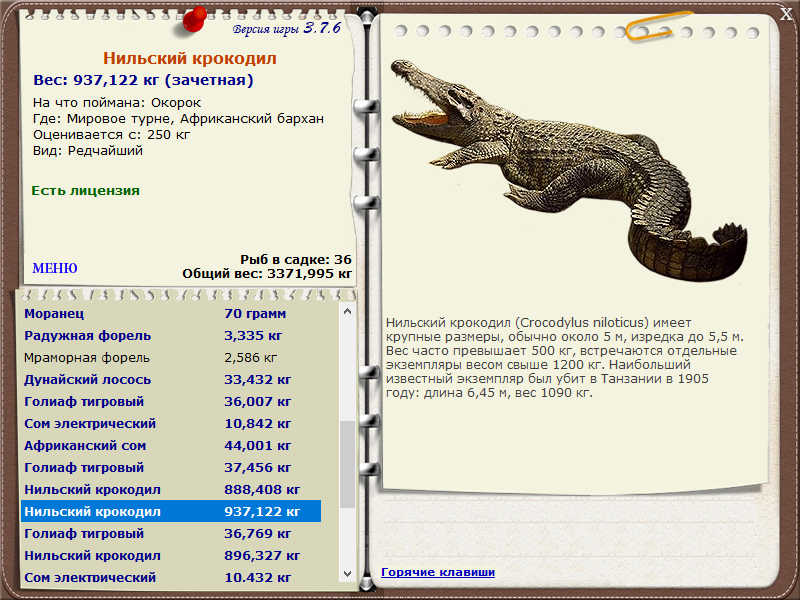This screenshot has width=800, height=600.
Task: Pick the Нильский крокодил 888,408 кг row
Action: coord(171,489)
